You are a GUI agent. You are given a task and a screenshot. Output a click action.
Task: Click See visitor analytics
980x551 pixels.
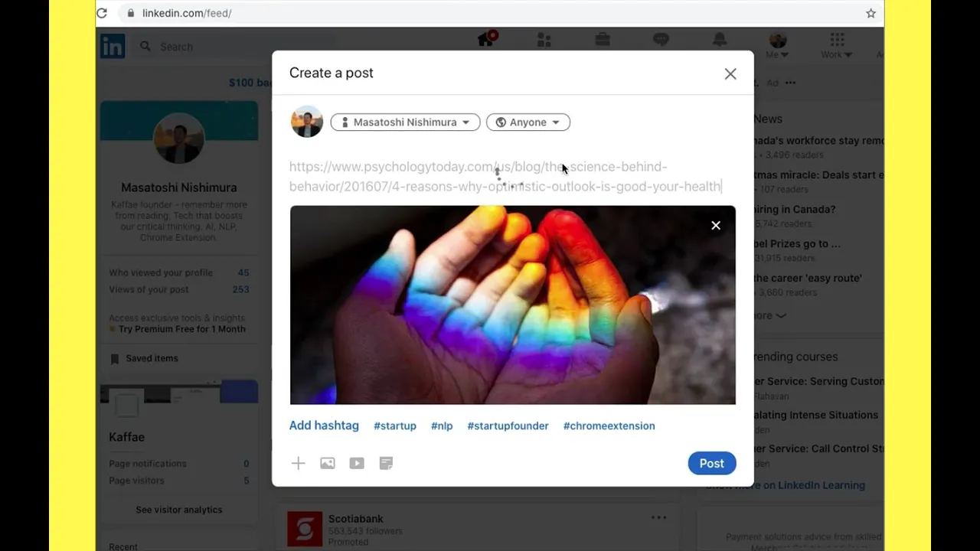[x=179, y=510]
